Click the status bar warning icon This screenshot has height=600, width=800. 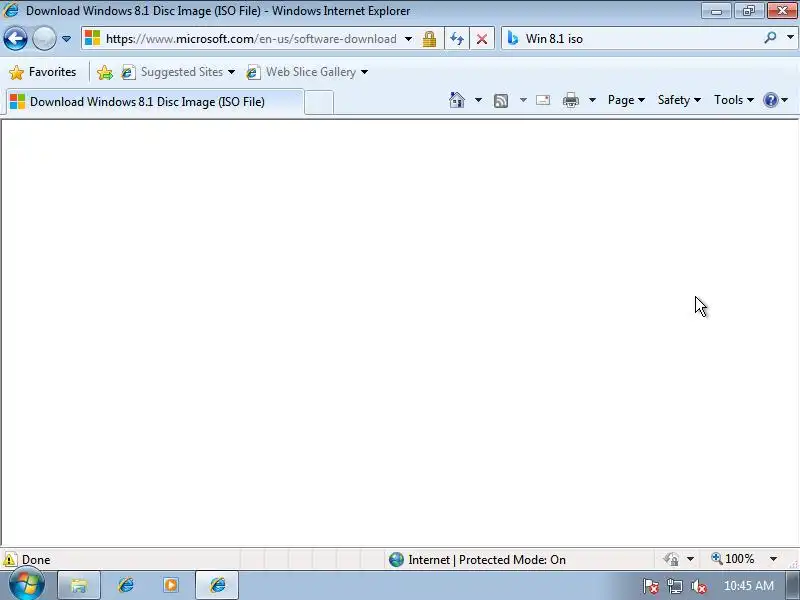(10, 560)
